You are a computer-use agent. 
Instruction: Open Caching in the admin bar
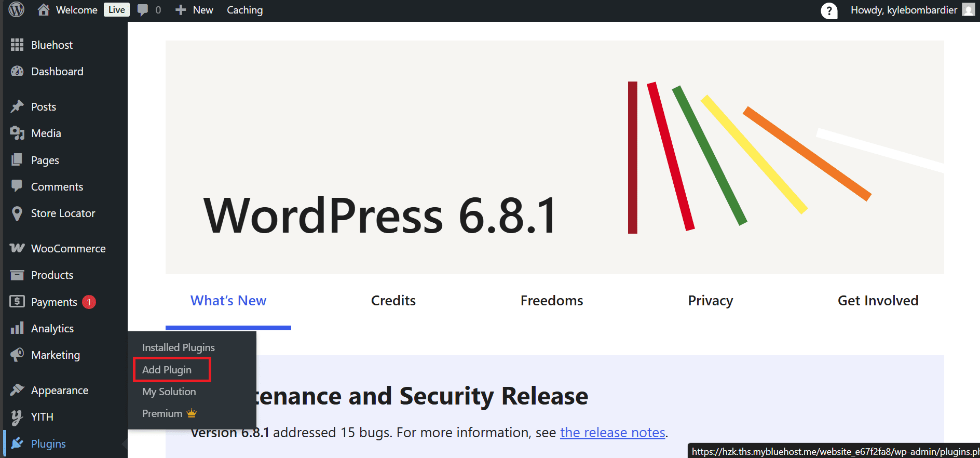click(244, 10)
